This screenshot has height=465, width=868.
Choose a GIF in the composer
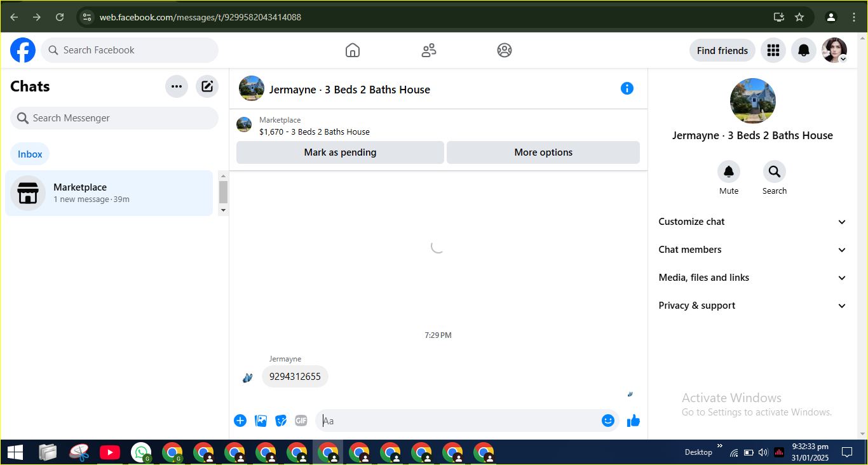click(301, 421)
